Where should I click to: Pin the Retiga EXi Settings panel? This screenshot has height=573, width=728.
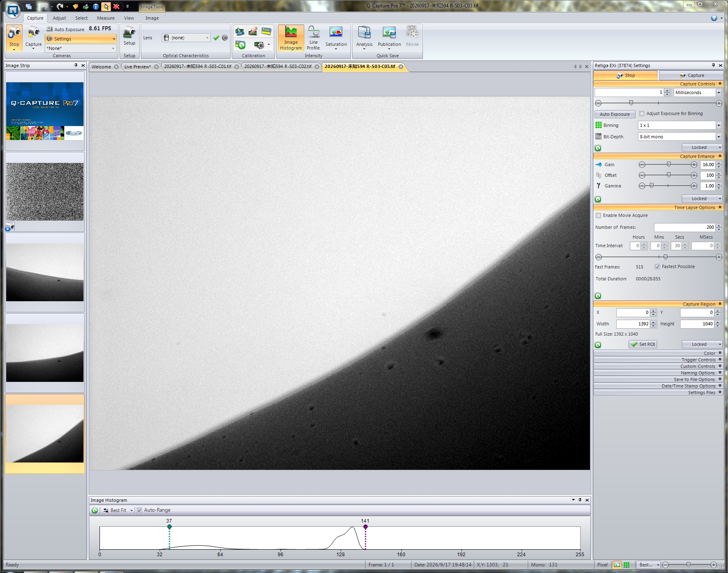point(713,65)
